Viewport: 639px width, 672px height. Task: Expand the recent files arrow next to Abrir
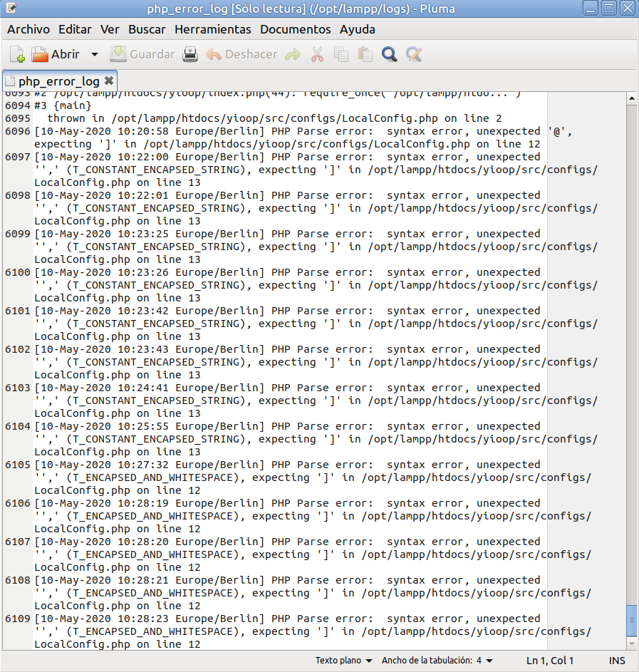coord(95,54)
